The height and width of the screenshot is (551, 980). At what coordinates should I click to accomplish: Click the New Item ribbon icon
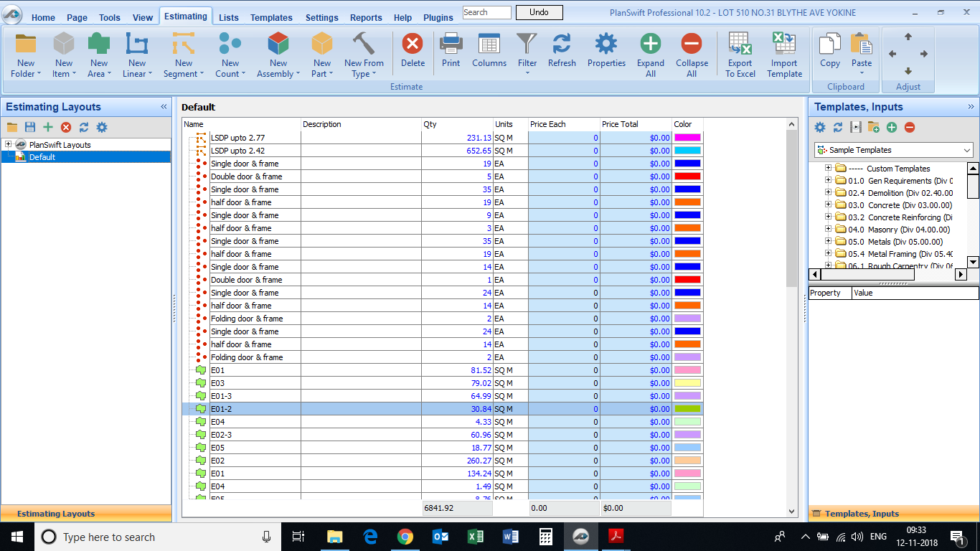tap(64, 44)
